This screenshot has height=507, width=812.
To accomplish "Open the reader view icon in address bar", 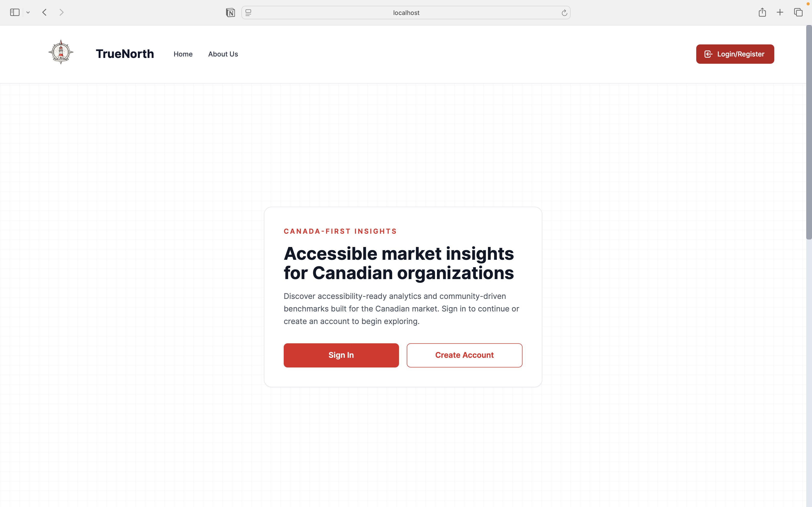I will [248, 13].
